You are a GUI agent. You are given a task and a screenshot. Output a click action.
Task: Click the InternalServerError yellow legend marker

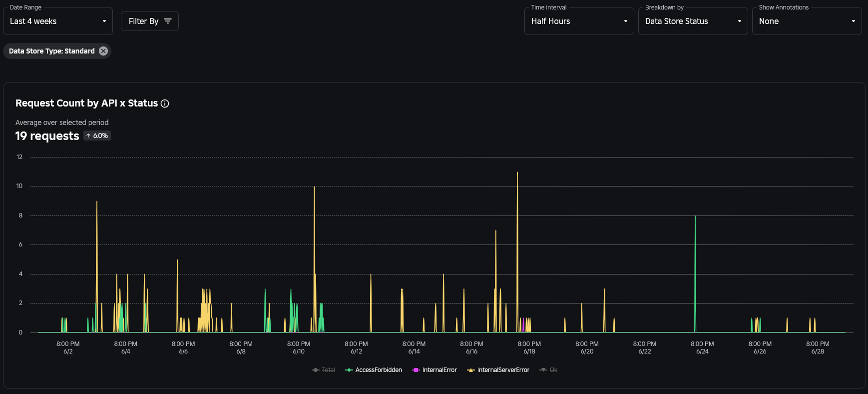pos(470,370)
